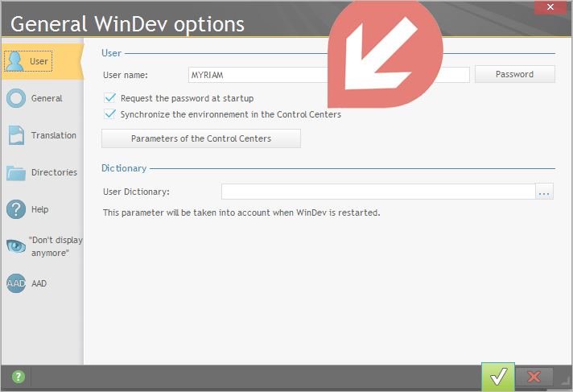The height and width of the screenshot is (392, 573).
Task: Switch to the General tab label
Action: point(47,98)
